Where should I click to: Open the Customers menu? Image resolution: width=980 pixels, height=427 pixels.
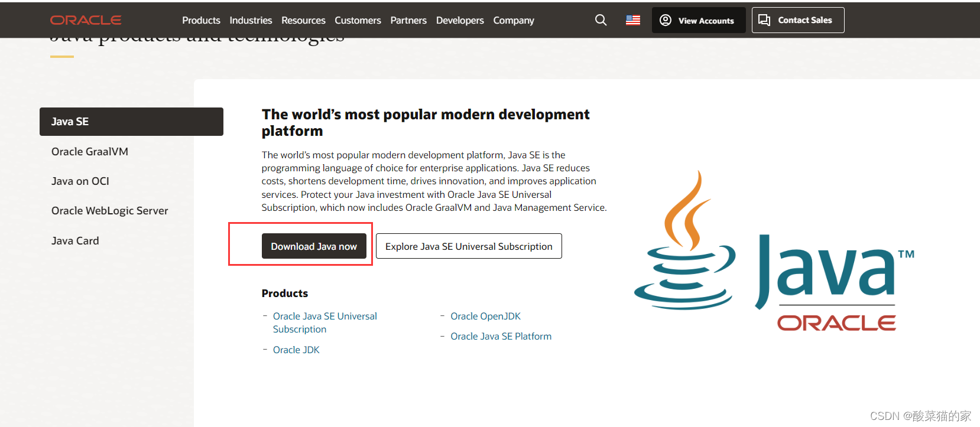358,20
